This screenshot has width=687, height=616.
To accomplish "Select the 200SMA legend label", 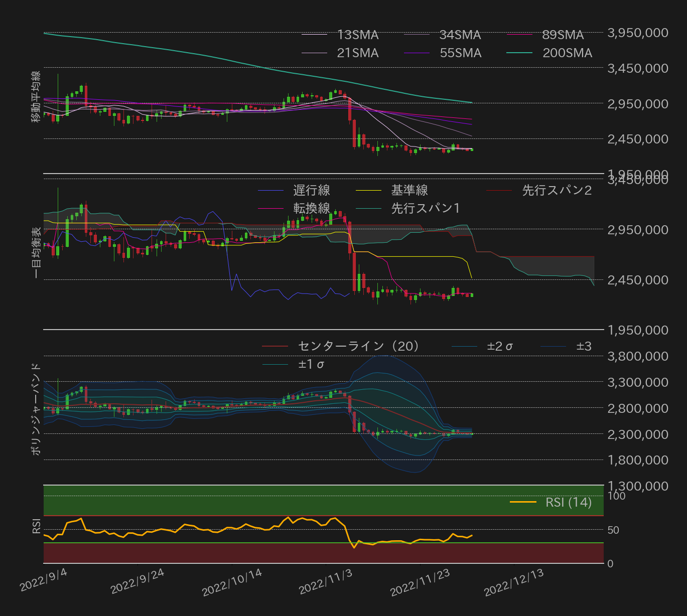I will click(568, 53).
